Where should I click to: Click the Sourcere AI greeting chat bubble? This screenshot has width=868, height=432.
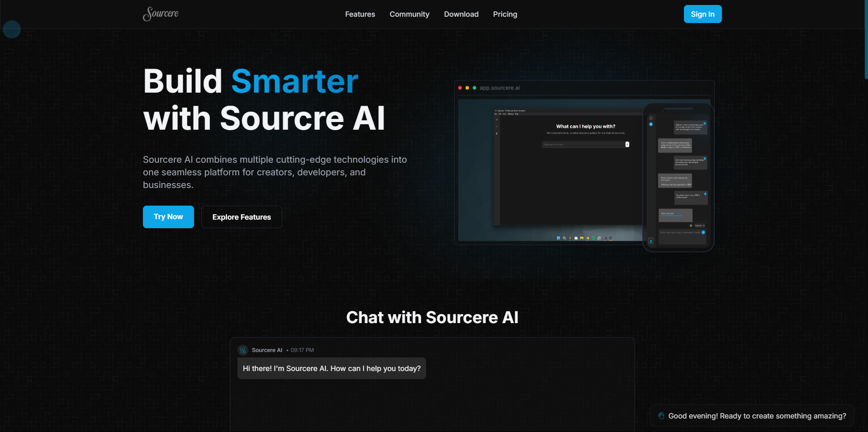tap(332, 368)
